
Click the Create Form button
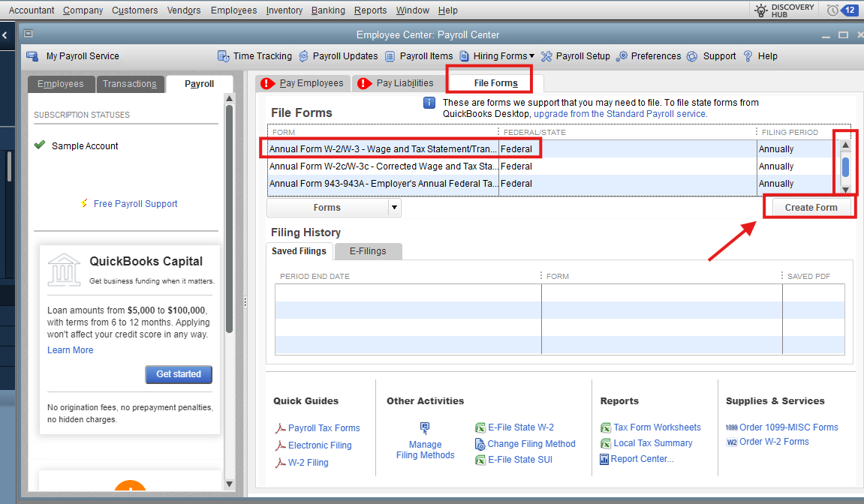coord(811,208)
